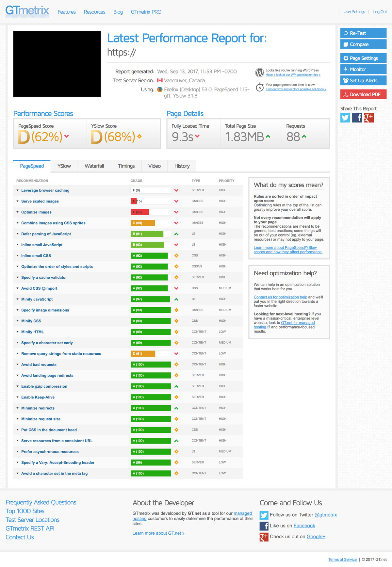Click PageSpeed Score down-arrow indicator
The width and height of the screenshot is (392, 567).
[x=67, y=136]
